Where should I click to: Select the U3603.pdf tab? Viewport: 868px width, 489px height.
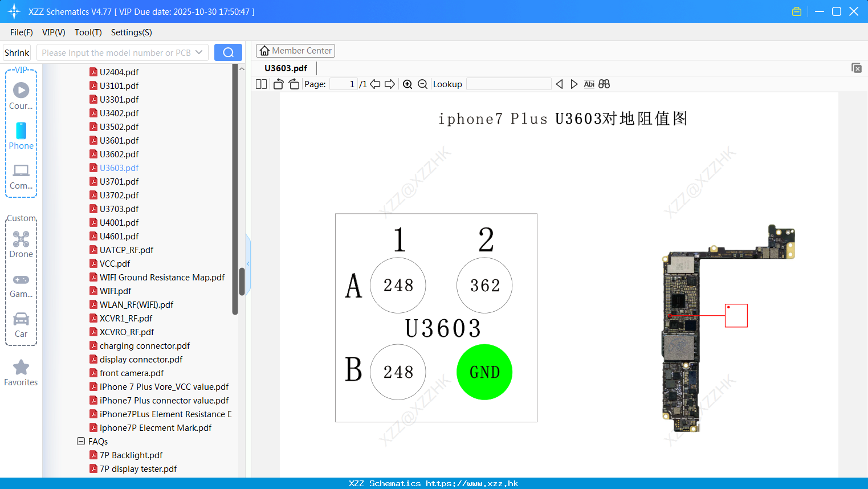pyautogui.click(x=286, y=68)
